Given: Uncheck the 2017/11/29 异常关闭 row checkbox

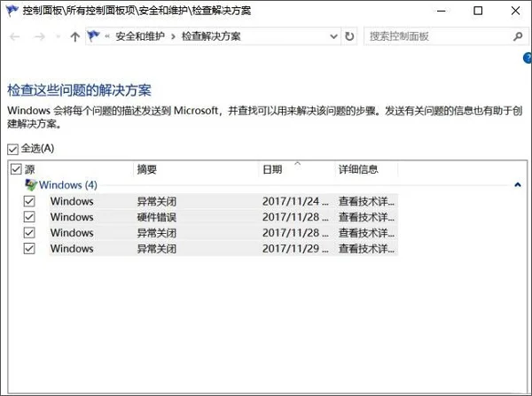Looking at the screenshot, I should [x=29, y=248].
